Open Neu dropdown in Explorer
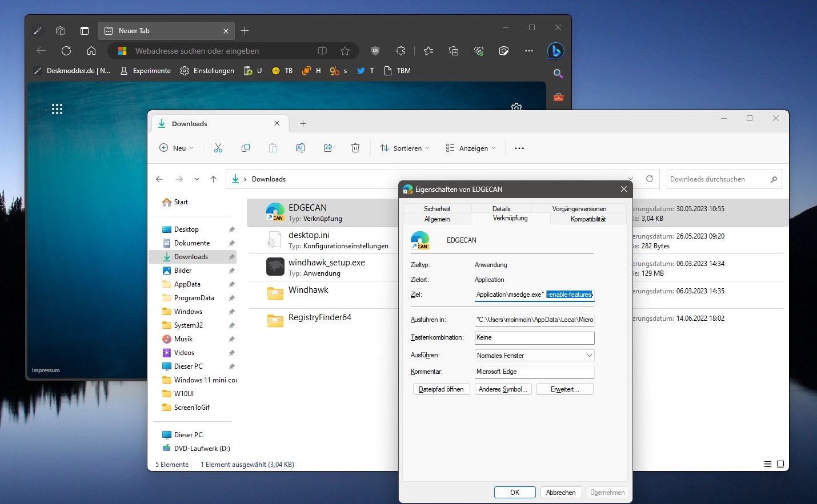This screenshot has height=504, width=817. tap(177, 148)
